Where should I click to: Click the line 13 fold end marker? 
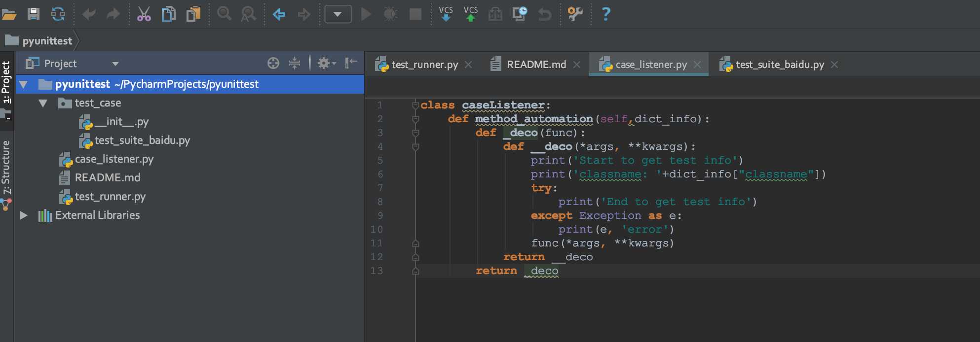[415, 271]
